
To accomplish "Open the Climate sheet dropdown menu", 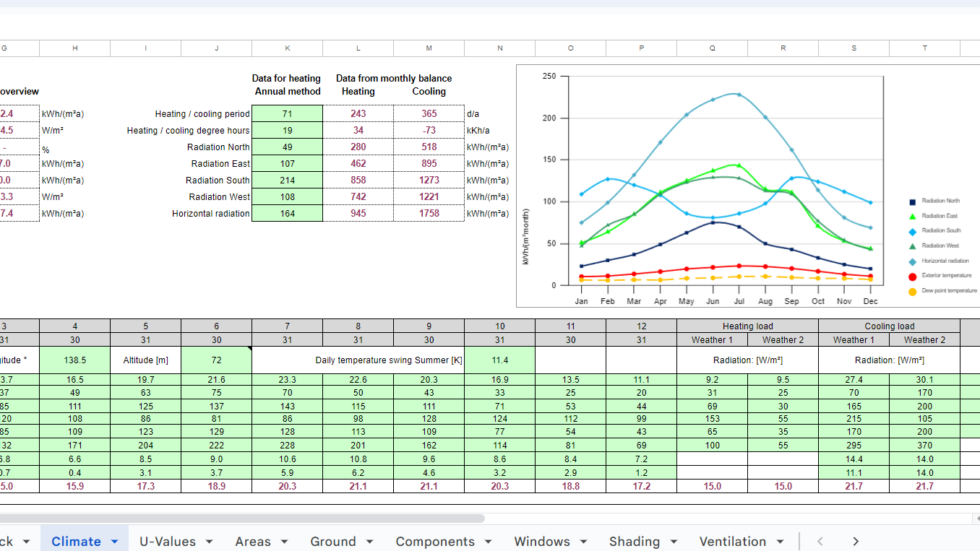I will pos(113,541).
